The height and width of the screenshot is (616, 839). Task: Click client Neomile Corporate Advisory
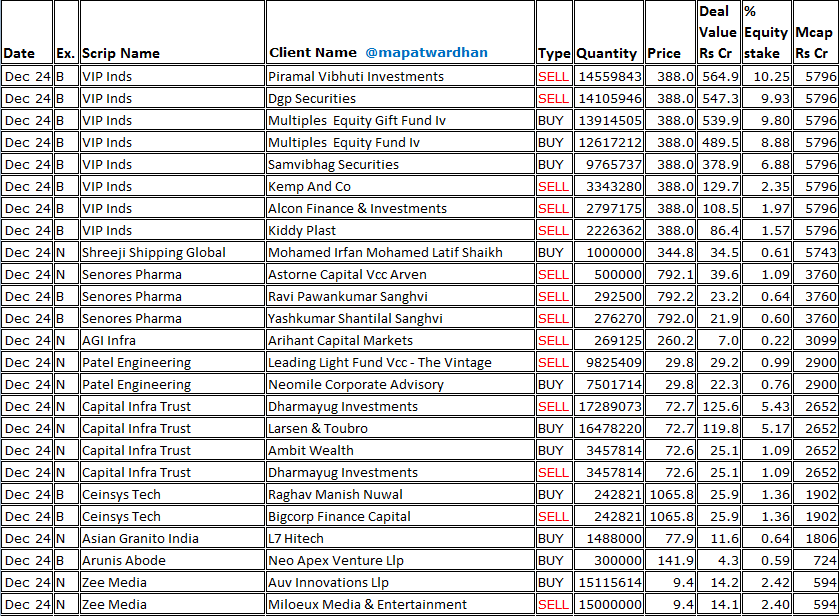click(356, 384)
